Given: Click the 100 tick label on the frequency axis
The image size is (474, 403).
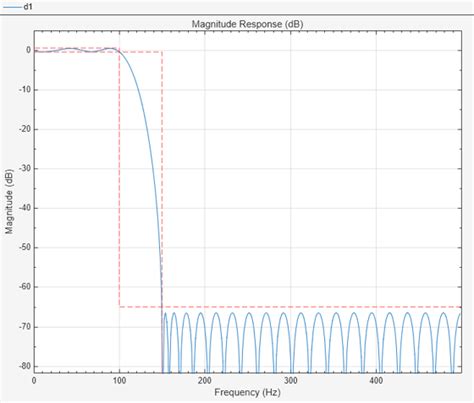Looking at the screenshot, I should [119, 380].
